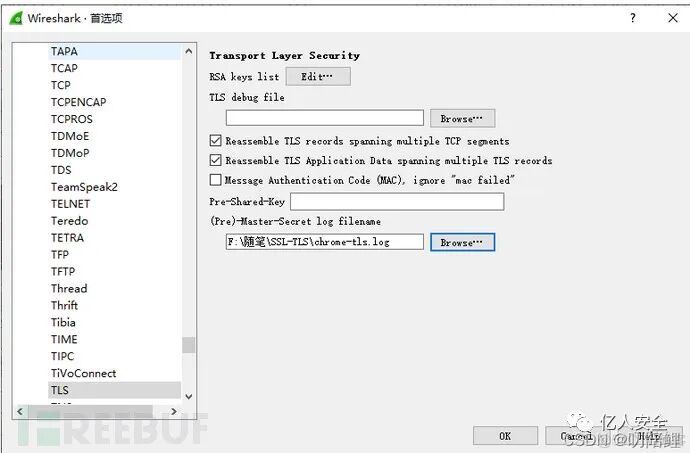Click the (Pre)-Master-Secret log filename label

(x=295, y=221)
